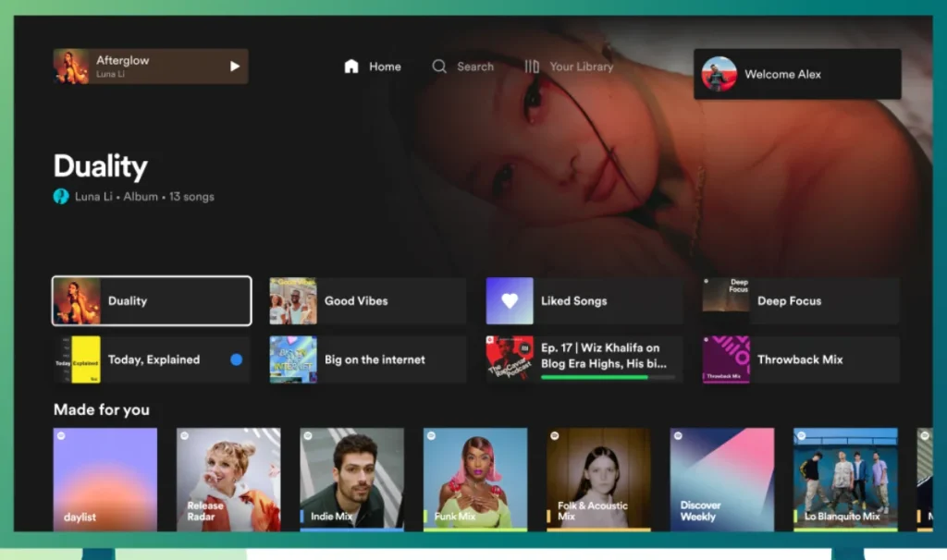Open the Ep. 17 Wiz Khalifa episode tile
Image resolution: width=947 pixels, height=560 pixels.
(584, 359)
